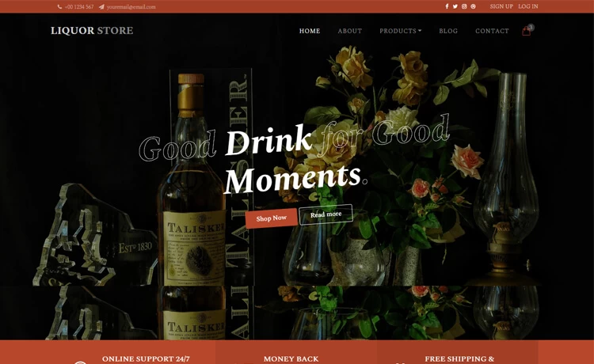
Task: Open the Instagram social icon
Action: click(464, 6)
